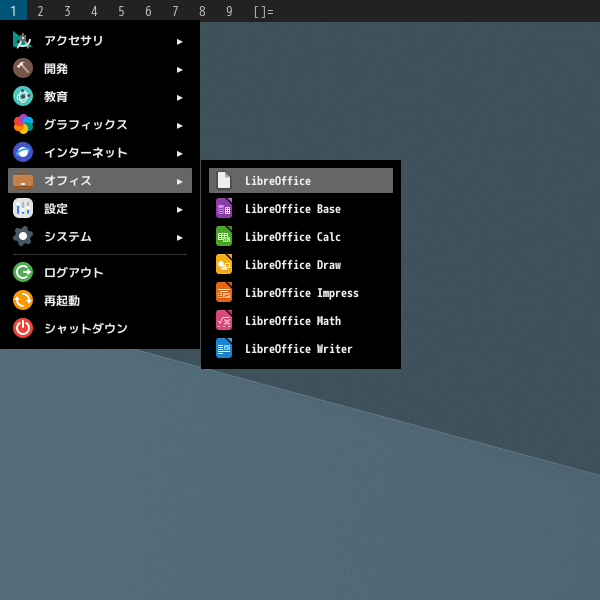Click the オフィス submenu arrow
The image size is (600, 600).
(179, 181)
